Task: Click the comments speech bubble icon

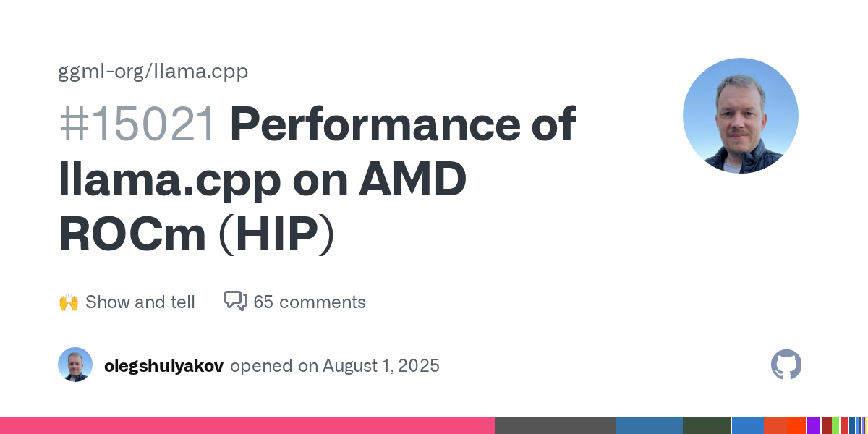Action: 236,301
